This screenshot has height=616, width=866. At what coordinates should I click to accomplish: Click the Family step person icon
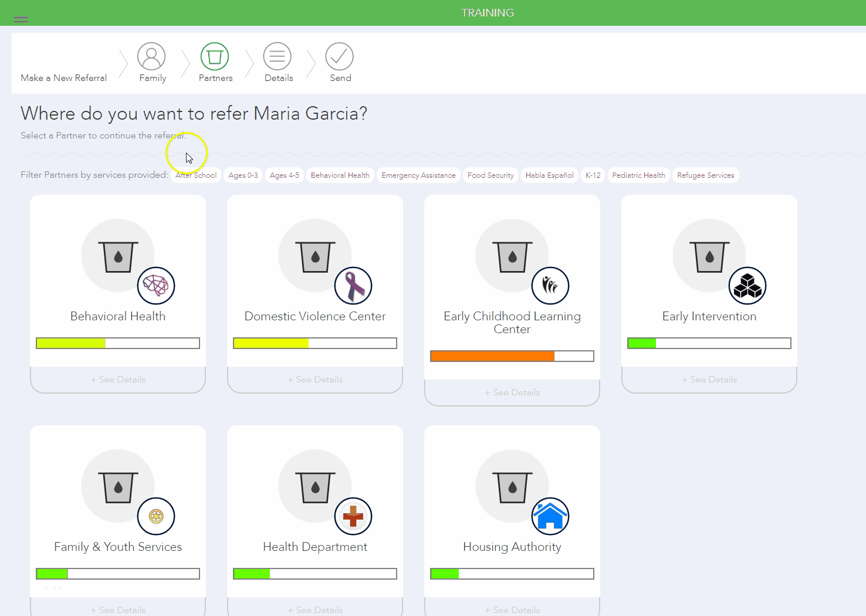tap(151, 57)
